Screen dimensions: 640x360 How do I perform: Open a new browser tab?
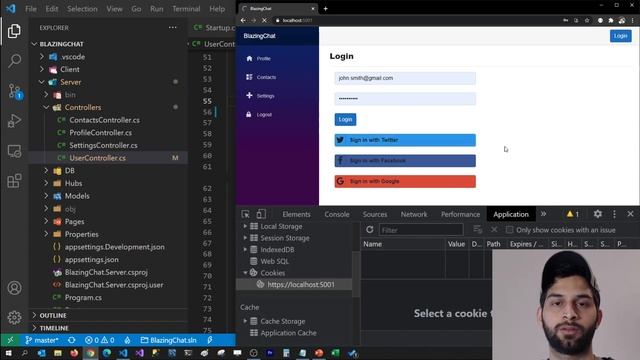tap(325, 9)
